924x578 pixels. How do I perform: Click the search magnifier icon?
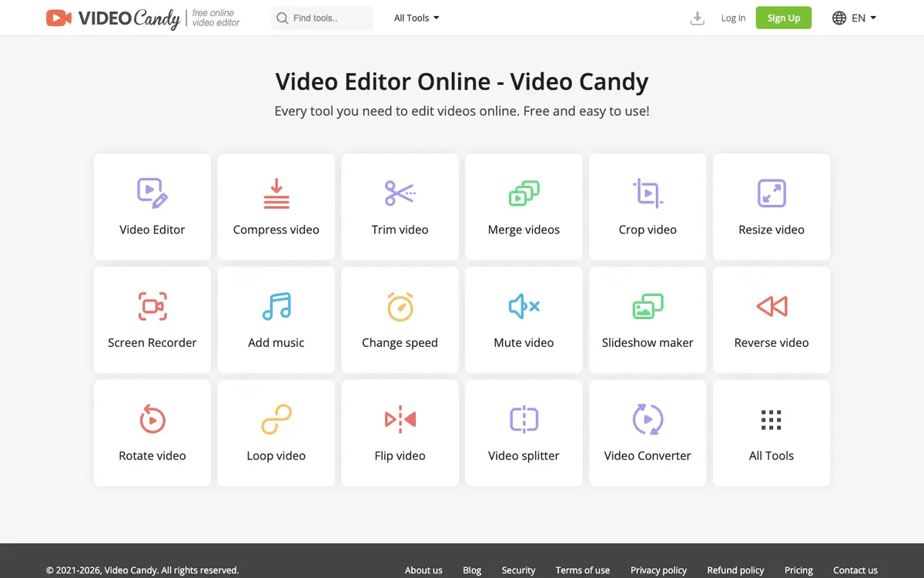point(283,18)
